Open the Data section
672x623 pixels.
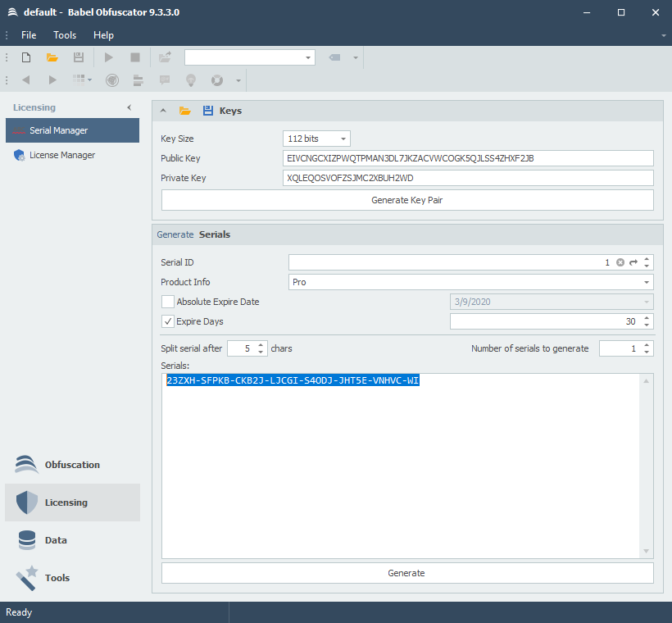click(72, 540)
